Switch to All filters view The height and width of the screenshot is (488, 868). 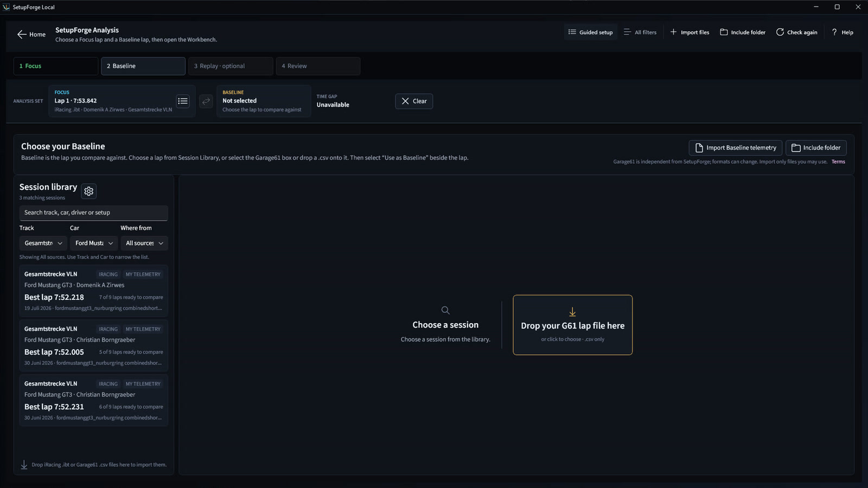coord(640,32)
